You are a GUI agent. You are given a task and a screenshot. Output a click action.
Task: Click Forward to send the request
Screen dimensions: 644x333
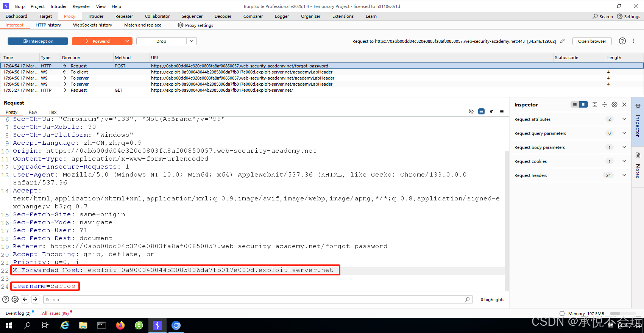tap(97, 41)
